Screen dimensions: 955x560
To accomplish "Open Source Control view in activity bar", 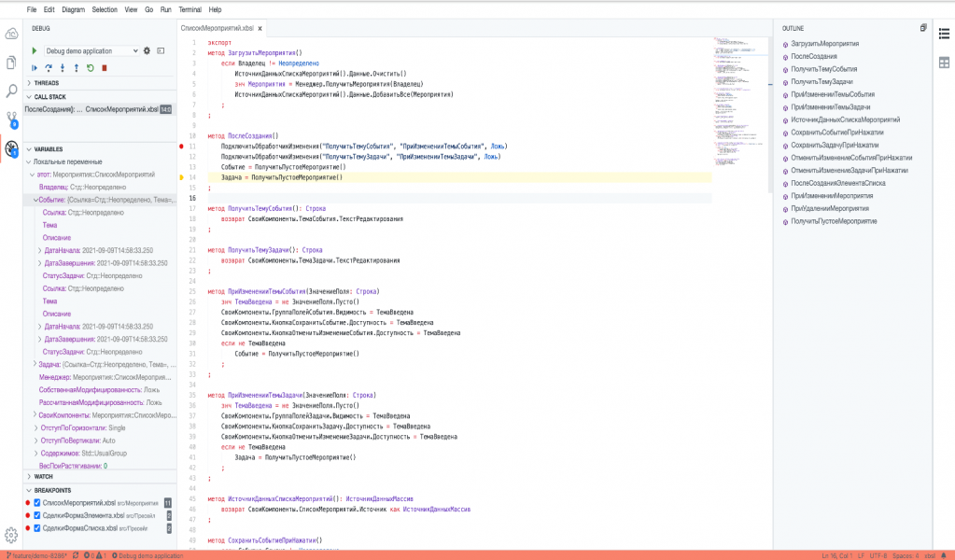I will coord(11,120).
